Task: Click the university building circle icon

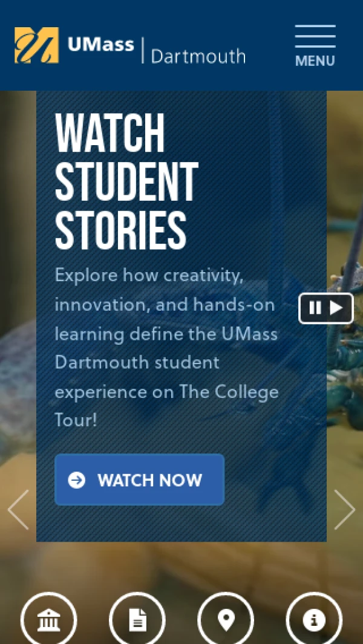Action: tap(49, 619)
